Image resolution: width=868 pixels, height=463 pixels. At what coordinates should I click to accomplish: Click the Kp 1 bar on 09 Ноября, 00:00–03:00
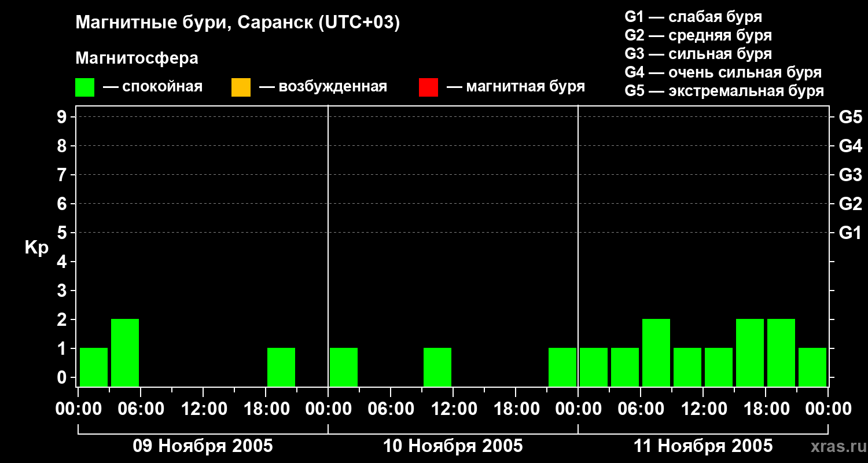[94, 367]
